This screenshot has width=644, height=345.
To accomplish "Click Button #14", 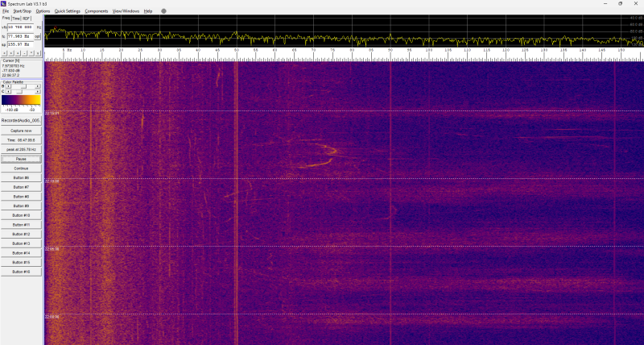I will (21, 253).
